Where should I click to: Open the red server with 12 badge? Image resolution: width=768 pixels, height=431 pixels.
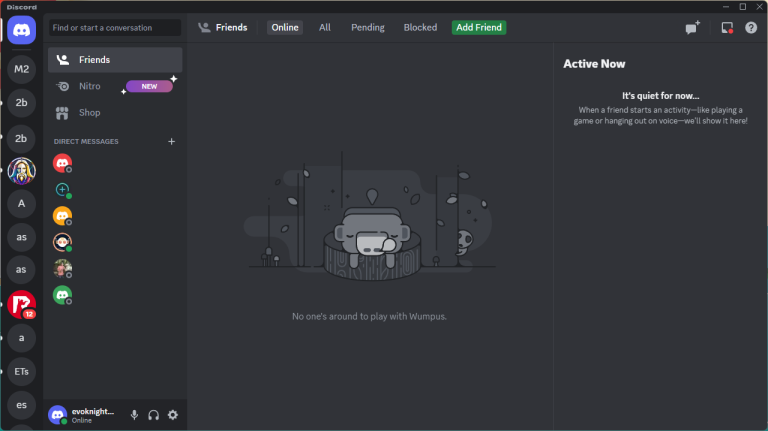pyautogui.click(x=21, y=304)
